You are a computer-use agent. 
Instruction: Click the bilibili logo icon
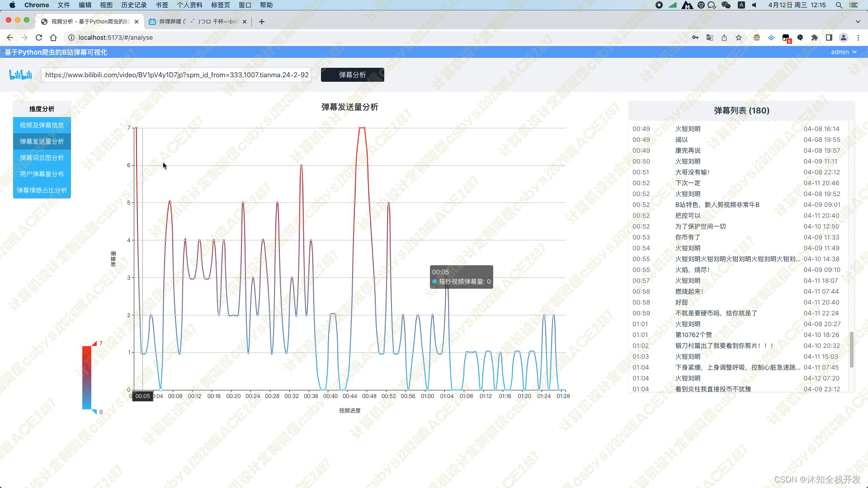20,75
